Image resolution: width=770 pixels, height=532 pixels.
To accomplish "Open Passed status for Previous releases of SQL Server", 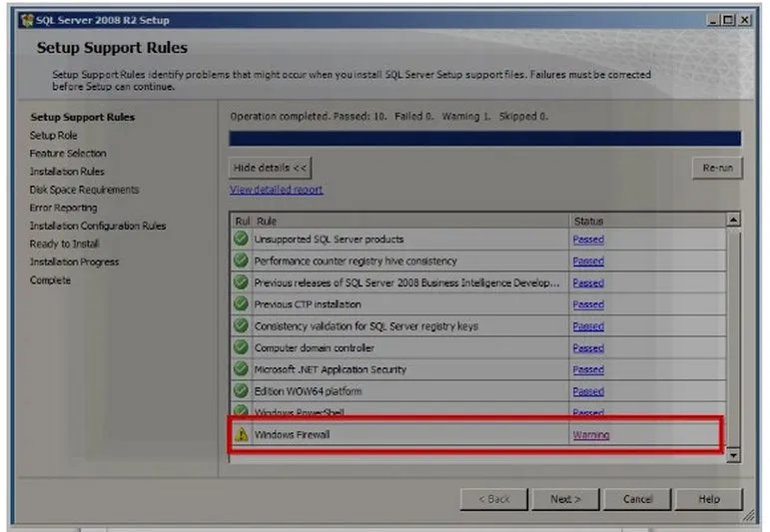I will [x=588, y=283].
